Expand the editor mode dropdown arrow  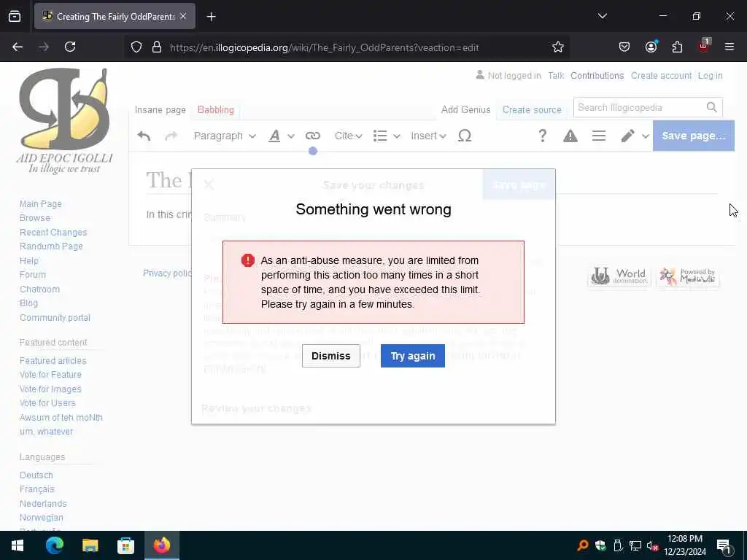646,136
